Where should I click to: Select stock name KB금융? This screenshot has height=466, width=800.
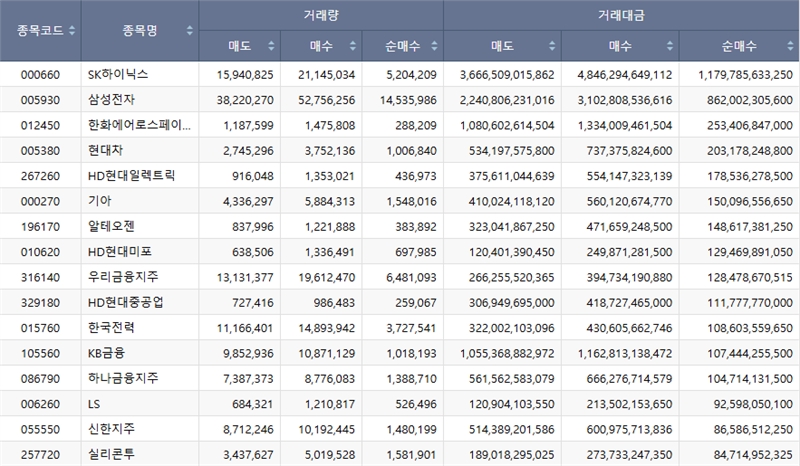[106, 353]
